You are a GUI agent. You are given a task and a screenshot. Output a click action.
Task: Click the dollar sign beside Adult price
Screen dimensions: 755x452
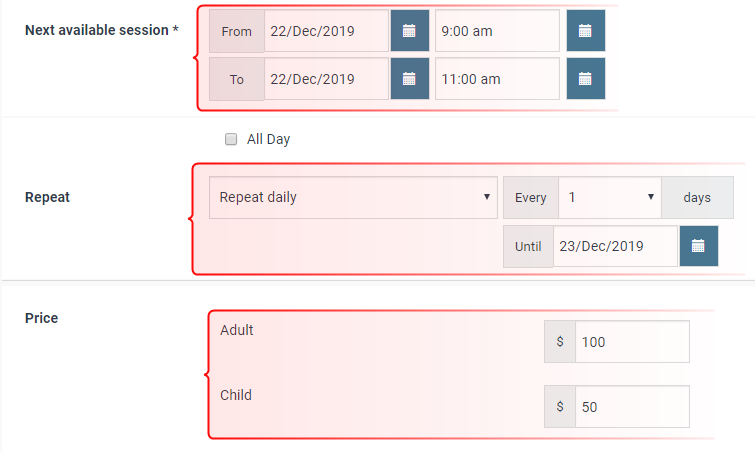click(x=560, y=342)
